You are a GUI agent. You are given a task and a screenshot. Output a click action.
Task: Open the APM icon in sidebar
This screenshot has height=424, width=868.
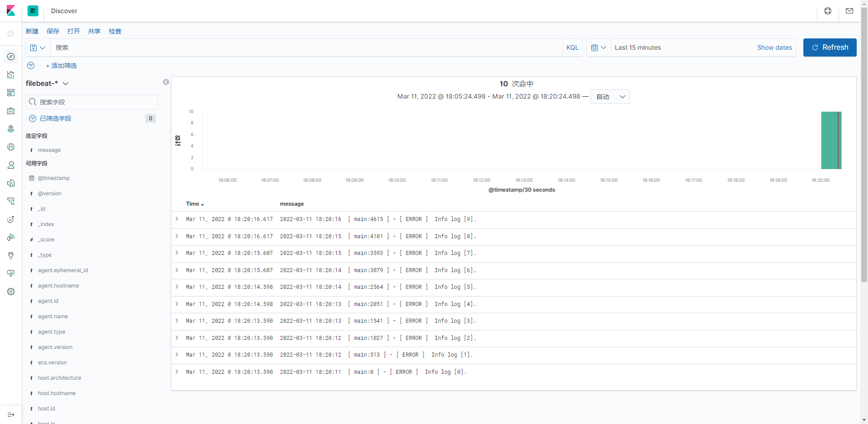click(11, 201)
